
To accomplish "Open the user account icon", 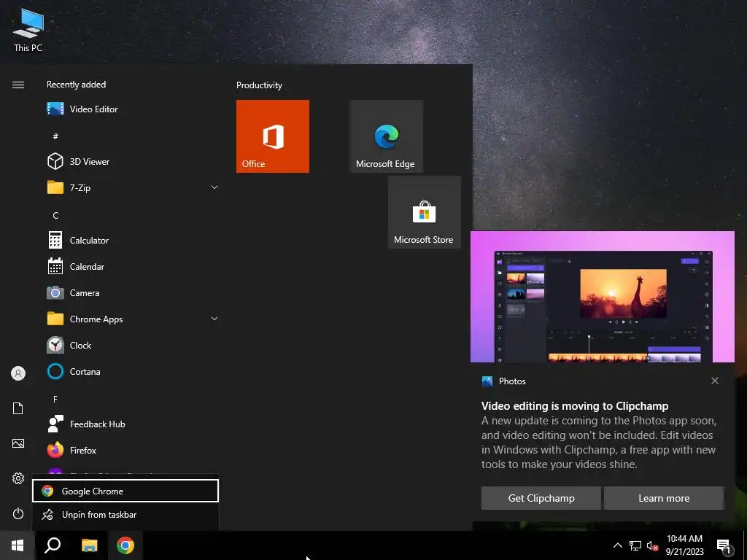I will tap(18, 373).
